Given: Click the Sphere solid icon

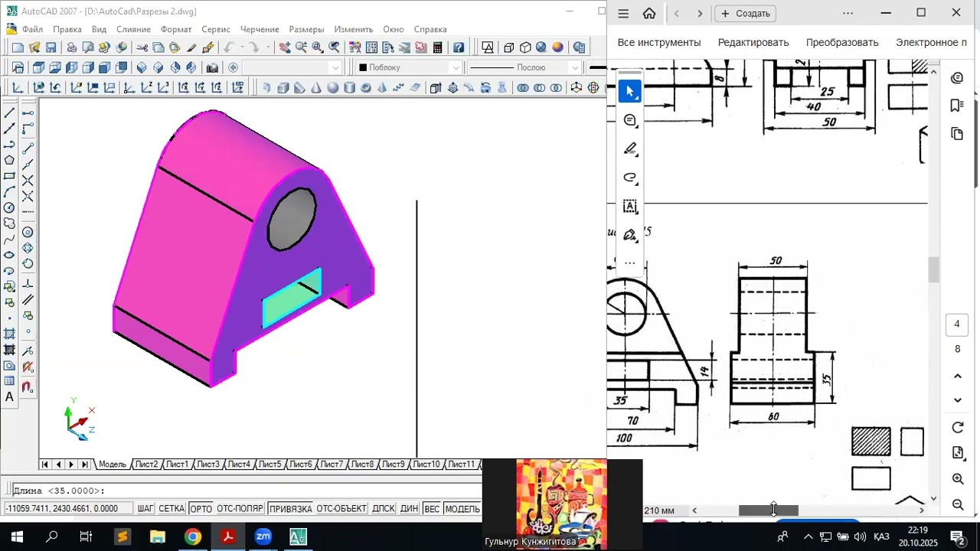Looking at the screenshot, I should click(333, 88).
